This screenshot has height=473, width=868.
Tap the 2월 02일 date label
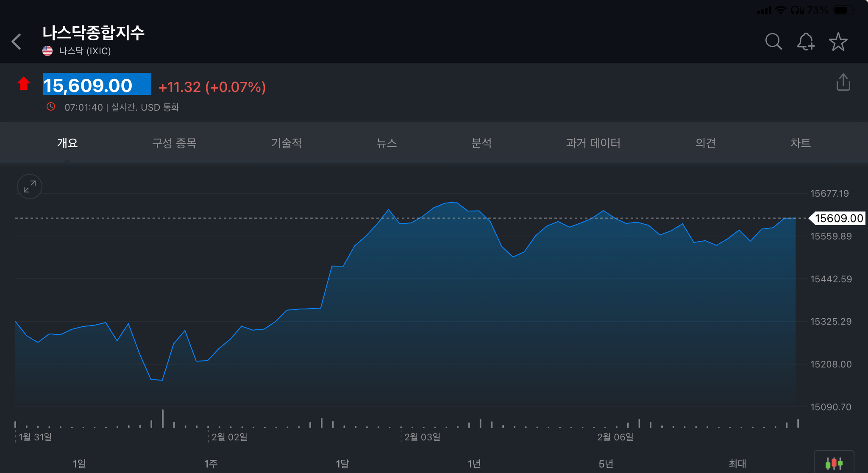tap(229, 437)
